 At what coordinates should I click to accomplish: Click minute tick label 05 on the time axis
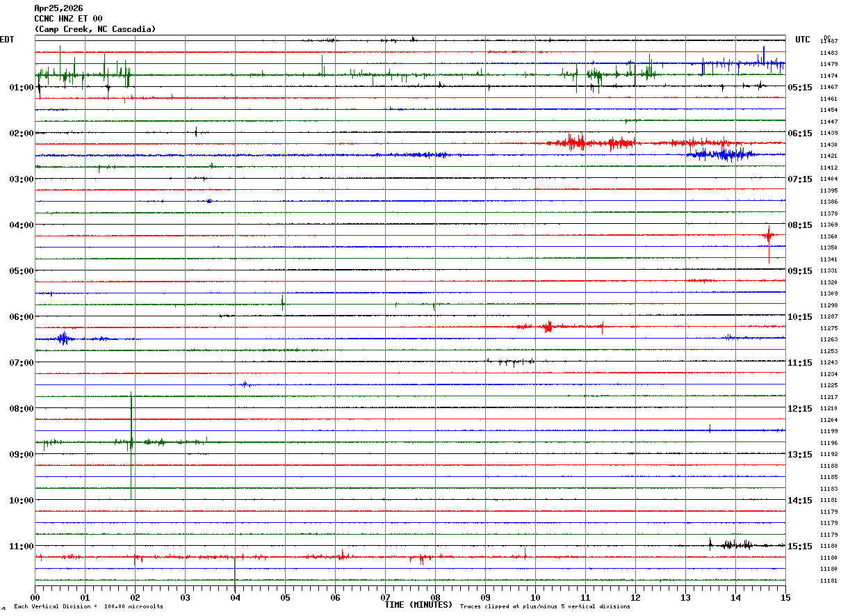tap(285, 597)
